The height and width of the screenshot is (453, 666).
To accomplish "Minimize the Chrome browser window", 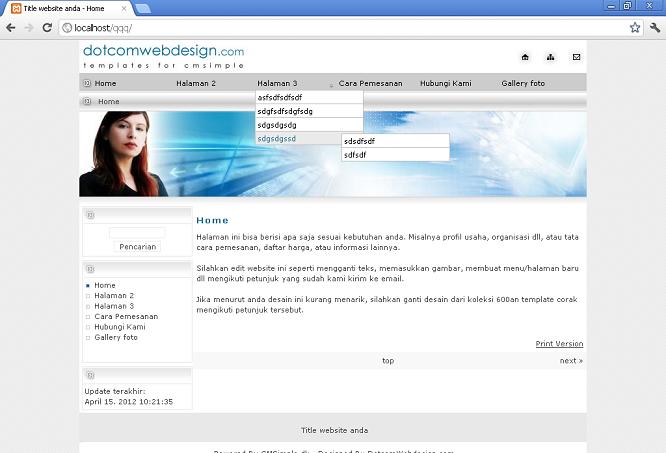I will coord(611,6).
